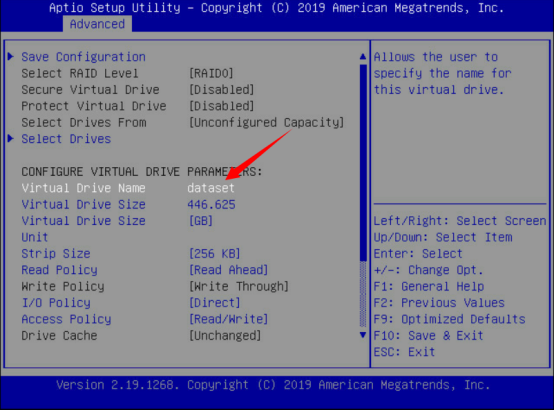Open the Select Drives submenu
The width and height of the screenshot is (554, 411).
pyautogui.click(x=66, y=139)
